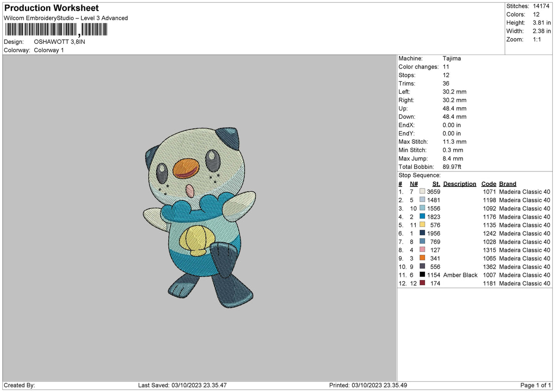The height and width of the screenshot is (392, 555).
Task: Click the design name 'OSHAWOTT 3,8IN'
Action: pyautogui.click(x=60, y=42)
